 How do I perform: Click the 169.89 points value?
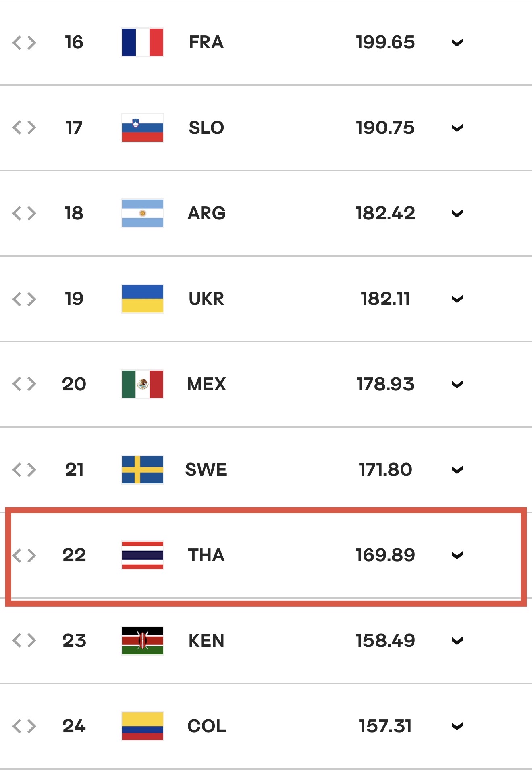point(385,555)
